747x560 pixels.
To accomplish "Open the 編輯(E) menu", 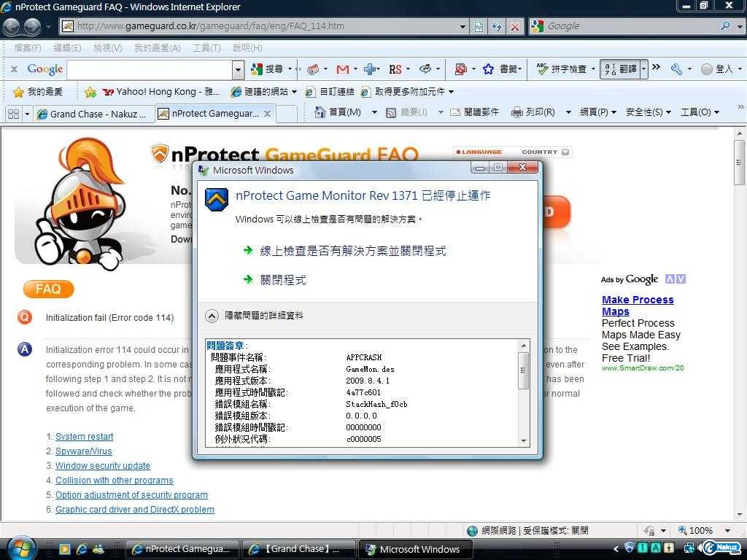I will tap(67, 48).
